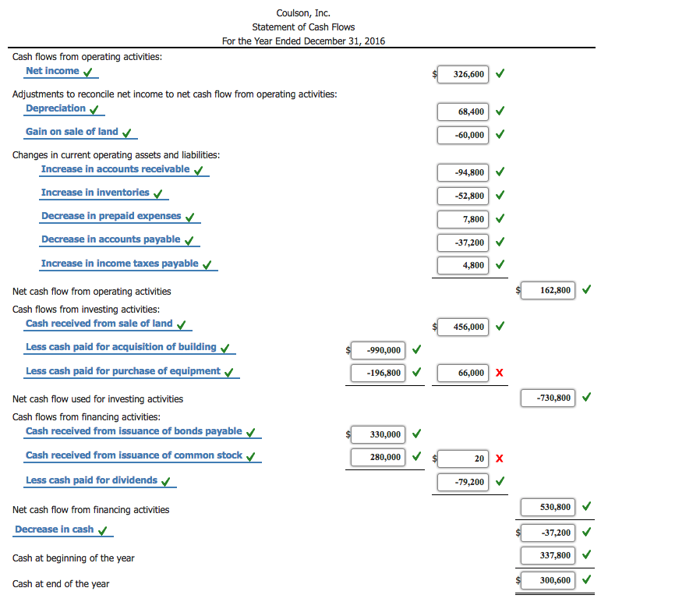Viewport: 700px width, 602px height.
Task: Click the green check beside 7,800
Action: point(500,218)
